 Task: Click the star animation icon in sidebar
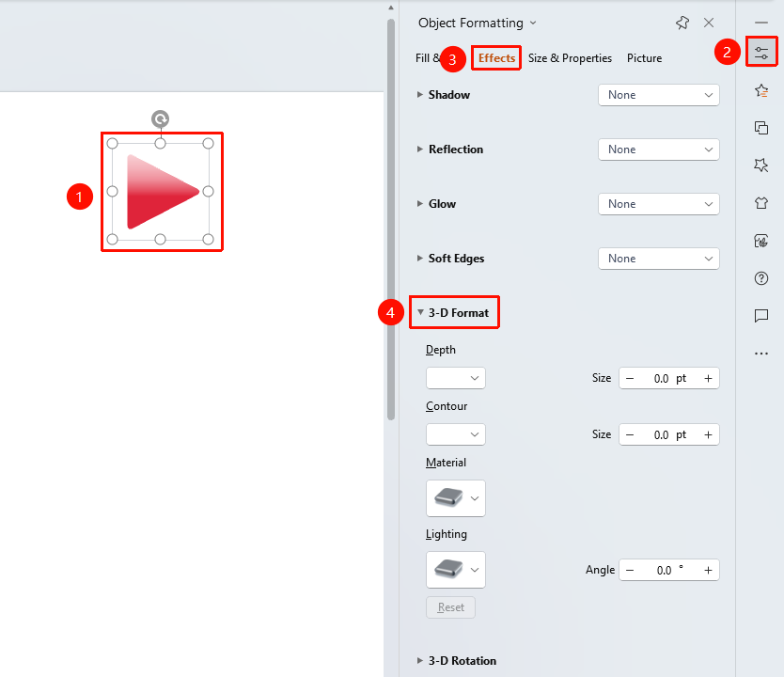click(761, 91)
